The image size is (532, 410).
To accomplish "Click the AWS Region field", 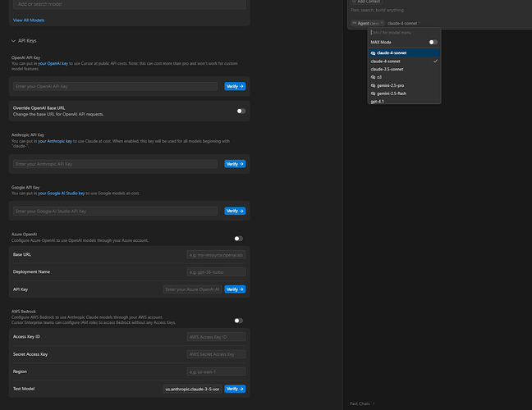I will tap(216, 371).
